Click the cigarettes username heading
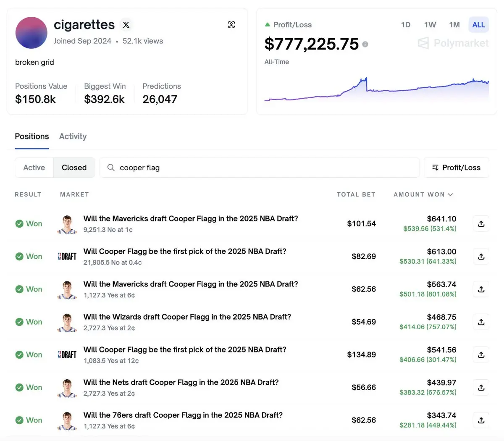 [84, 25]
